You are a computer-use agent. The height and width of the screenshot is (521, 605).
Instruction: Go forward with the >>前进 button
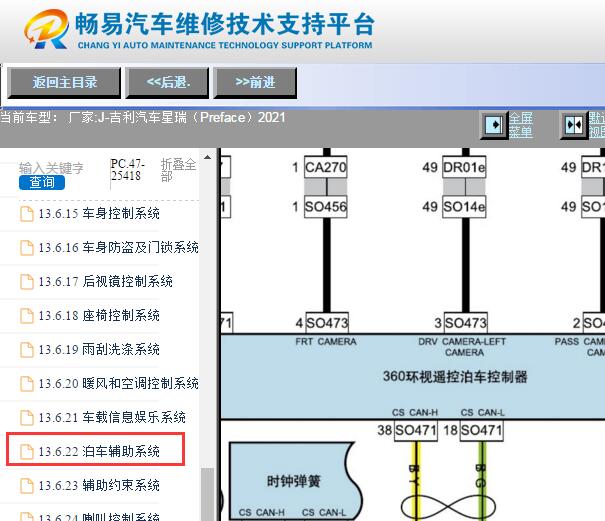255,82
